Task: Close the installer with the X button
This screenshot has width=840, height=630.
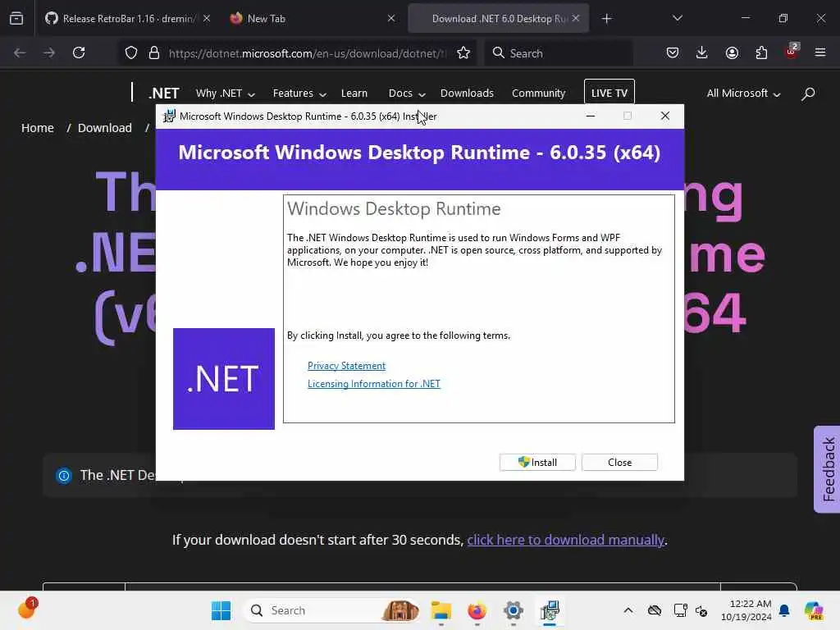Action: click(664, 116)
